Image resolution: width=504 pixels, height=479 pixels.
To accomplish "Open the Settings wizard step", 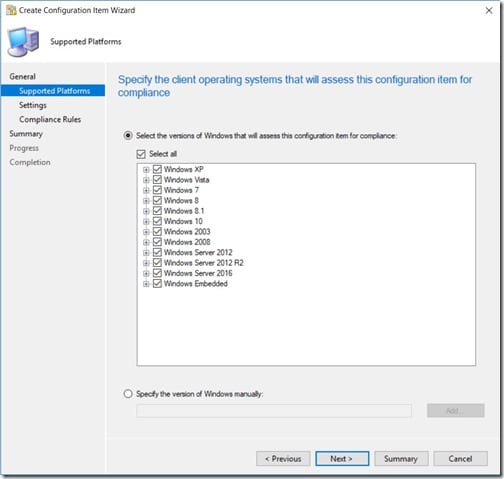I will pos(33,105).
